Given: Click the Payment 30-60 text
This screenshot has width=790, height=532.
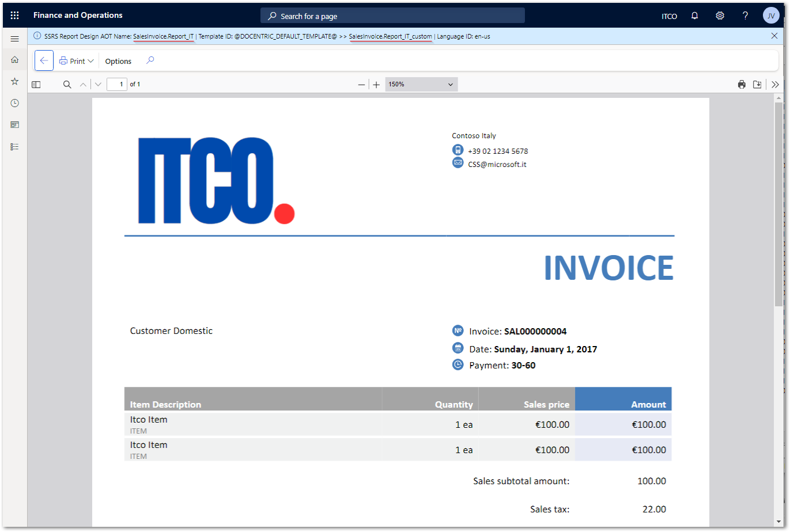Looking at the screenshot, I should tap(502, 365).
